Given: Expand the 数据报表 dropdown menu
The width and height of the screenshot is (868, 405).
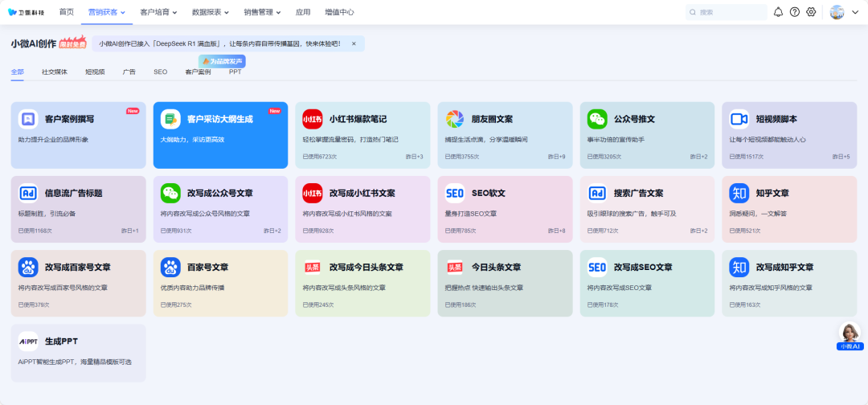Looking at the screenshot, I should pos(211,12).
